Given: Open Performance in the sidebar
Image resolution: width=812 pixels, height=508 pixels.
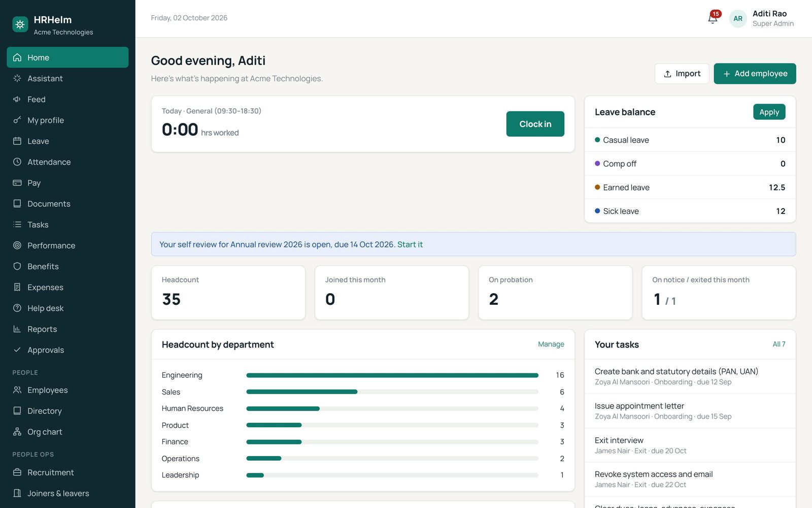Looking at the screenshot, I should click(67, 245).
